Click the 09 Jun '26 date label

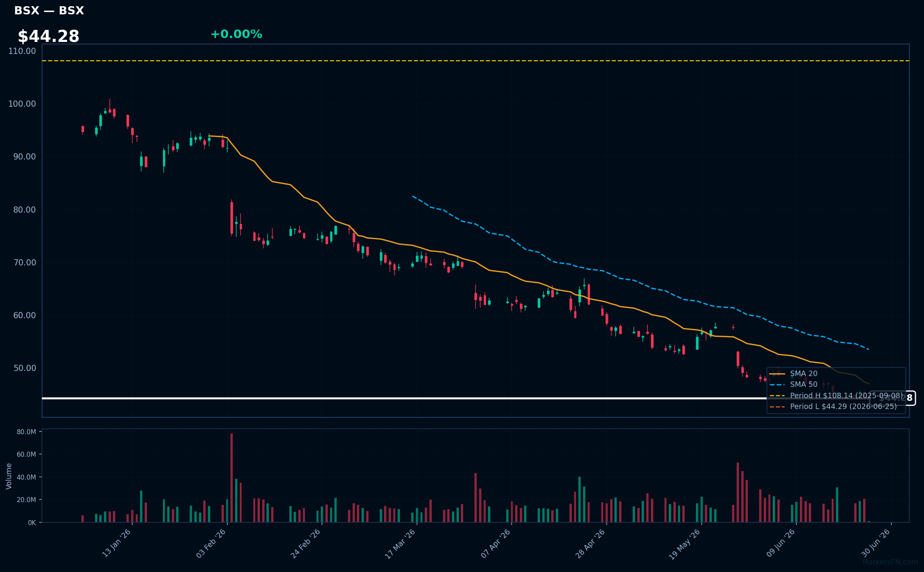(781, 543)
